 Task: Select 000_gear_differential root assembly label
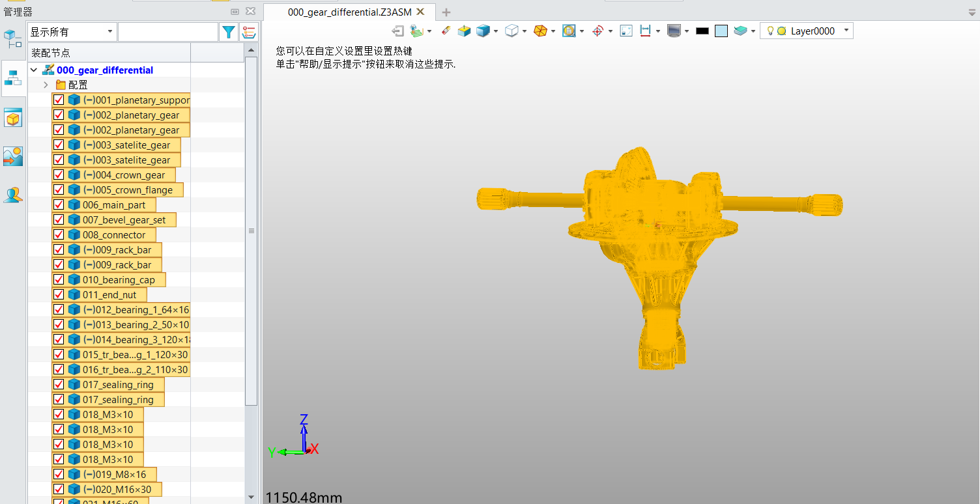105,70
